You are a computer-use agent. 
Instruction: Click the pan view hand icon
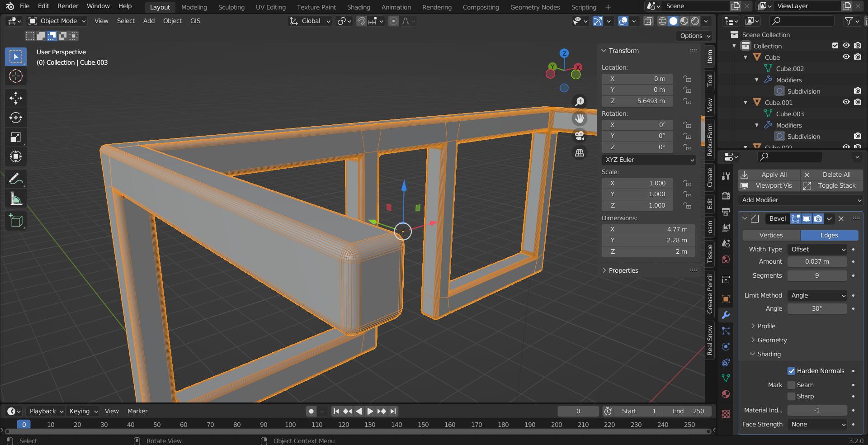click(x=580, y=118)
